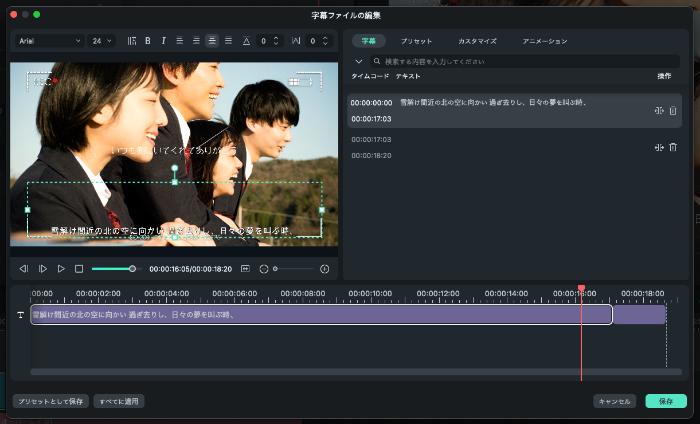Click すべてに適用 button
This screenshot has width=700, height=424.
(119, 401)
